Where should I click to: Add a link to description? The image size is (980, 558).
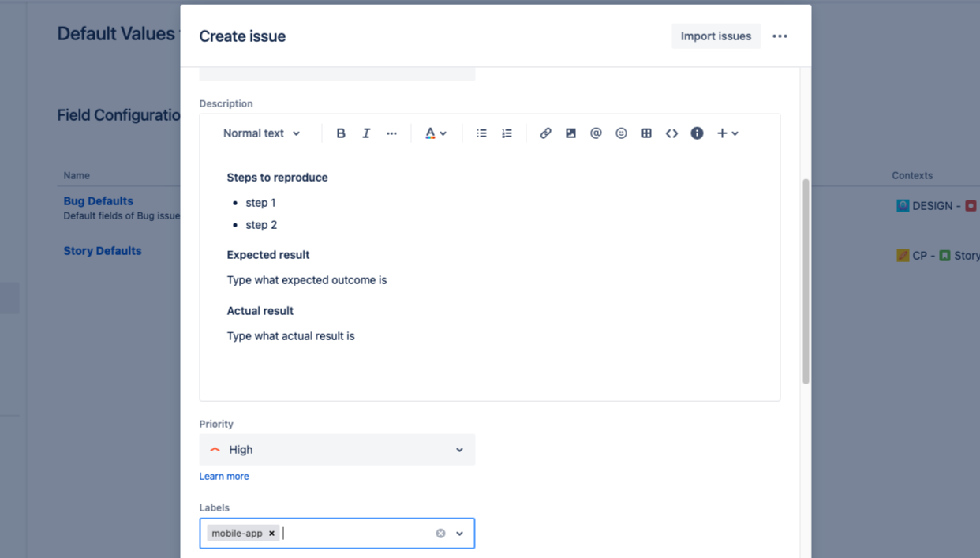tap(545, 133)
